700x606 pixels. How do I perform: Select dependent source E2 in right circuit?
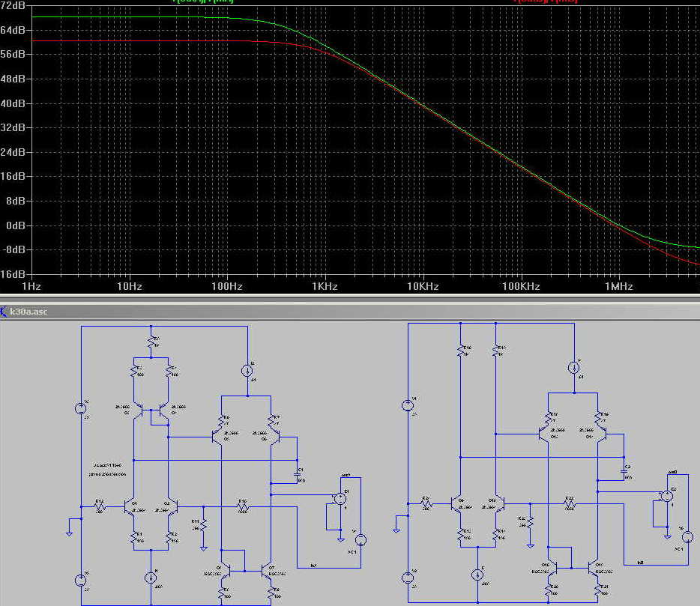coord(667,496)
